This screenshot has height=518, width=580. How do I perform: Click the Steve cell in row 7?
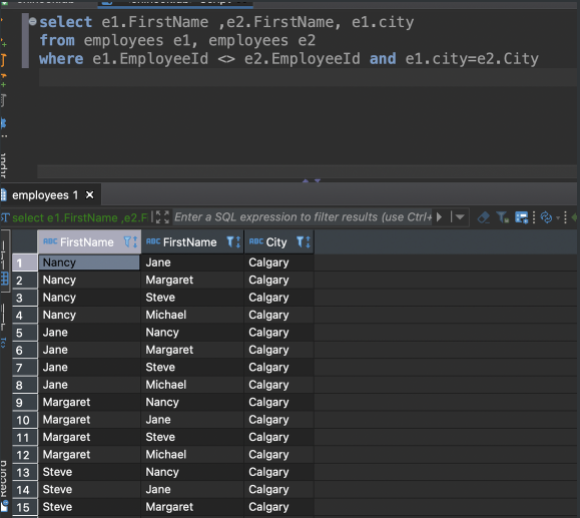coord(192,367)
